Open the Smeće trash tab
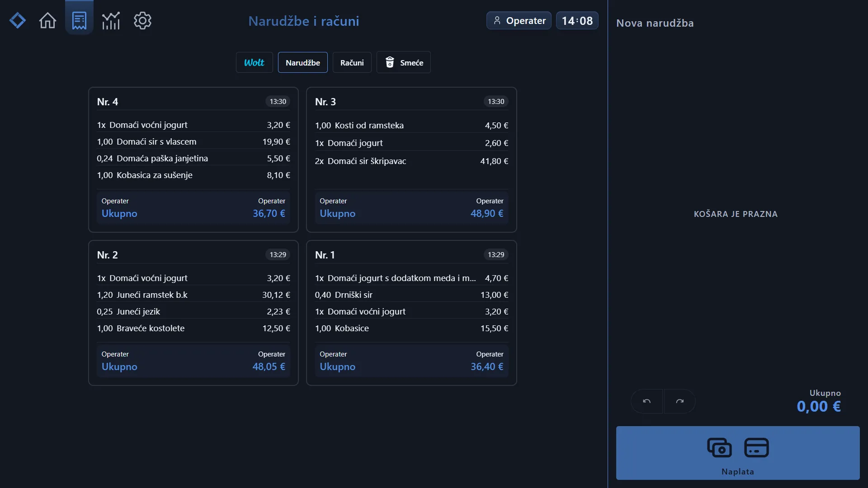The image size is (868, 488). [x=404, y=62]
